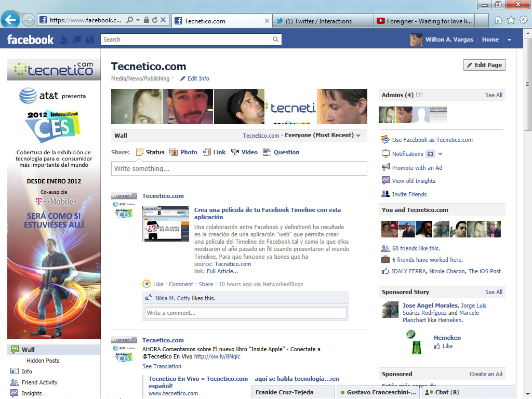The height and width of the screenshot is (399, 532).
Task: Click the Facebook notifications globe icon
Action: click(x=90, y=40)
